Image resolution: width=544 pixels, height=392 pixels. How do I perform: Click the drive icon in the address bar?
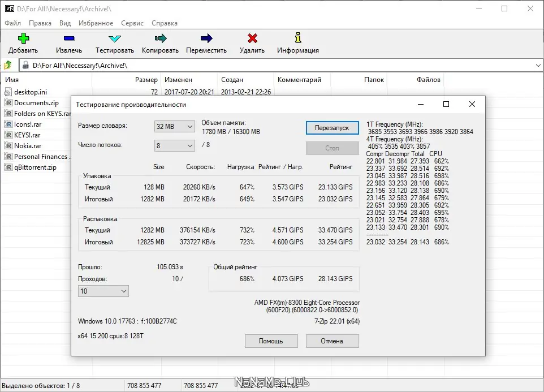[x=25, y=65]
